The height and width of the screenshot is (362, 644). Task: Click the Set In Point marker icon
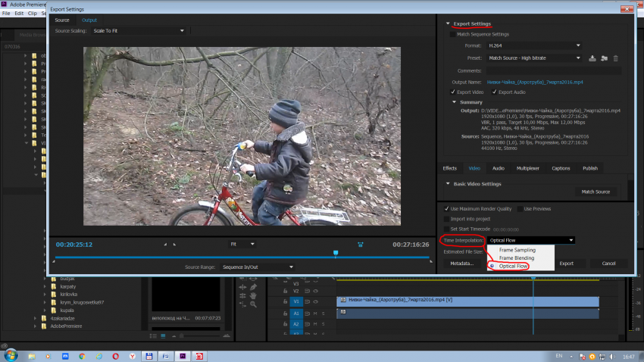tap(165, 244)
